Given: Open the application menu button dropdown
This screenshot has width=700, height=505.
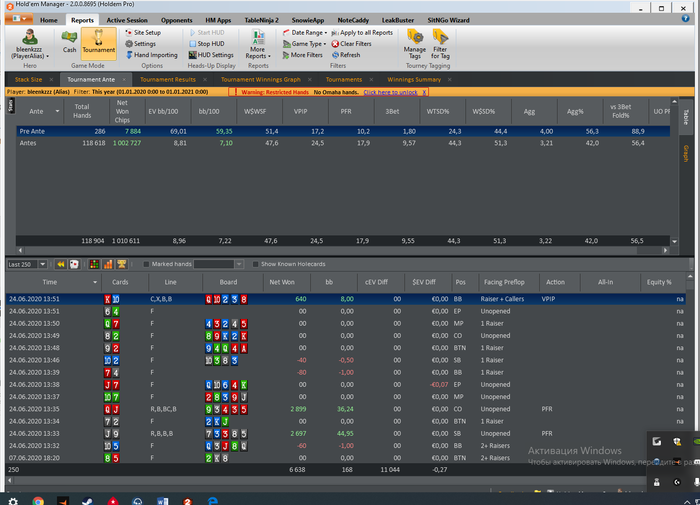Looking at the screenshot, I should (19, 19).
